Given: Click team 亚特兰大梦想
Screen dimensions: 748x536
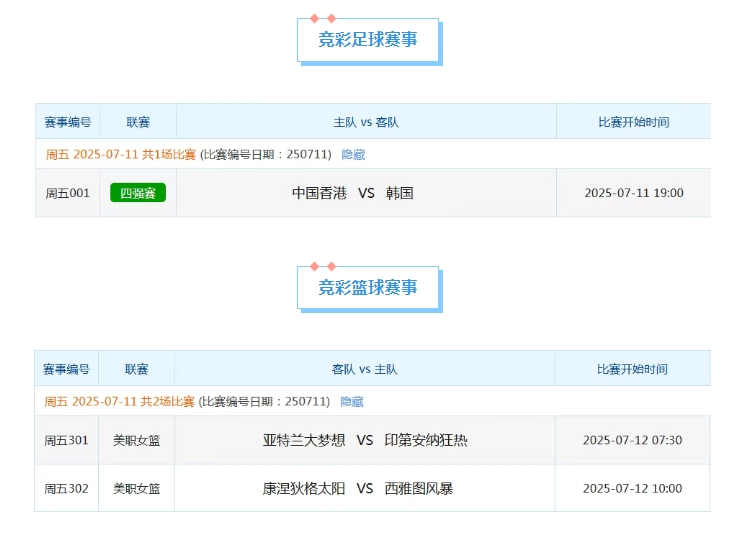Looking at the screenshot, I should click(304, 440).
